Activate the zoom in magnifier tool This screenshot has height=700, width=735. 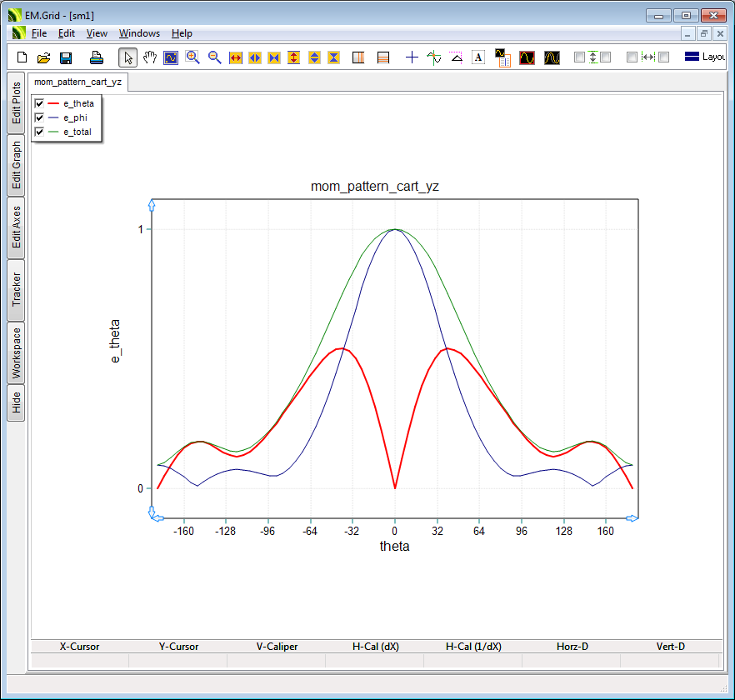coord(192,57)
